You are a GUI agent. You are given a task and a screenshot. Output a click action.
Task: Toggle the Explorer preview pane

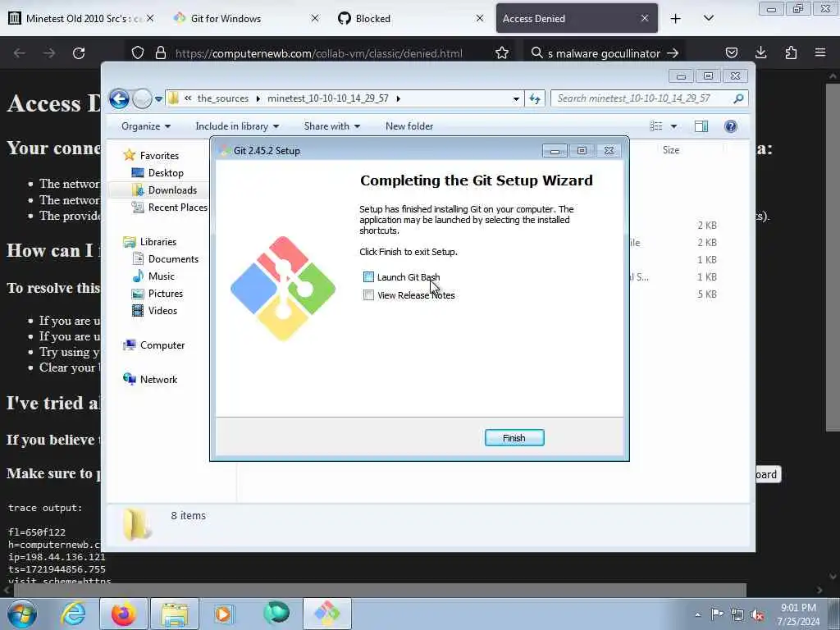[x=701, y=126]
